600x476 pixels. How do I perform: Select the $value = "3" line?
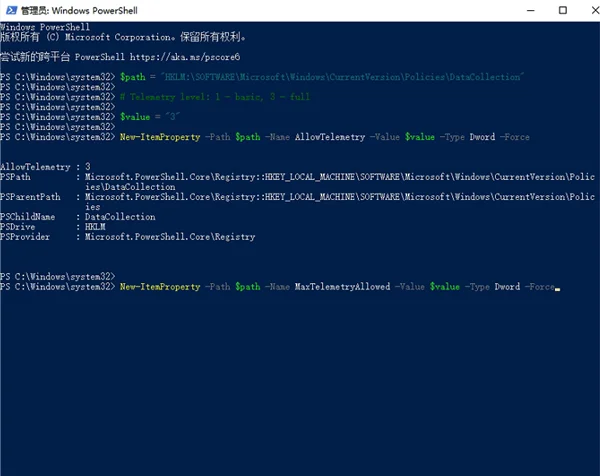(150, 117)
